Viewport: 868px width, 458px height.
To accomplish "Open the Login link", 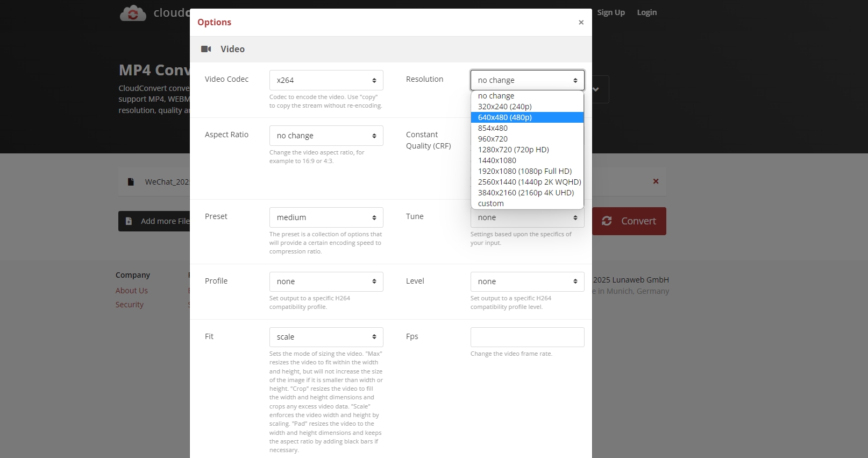I will pos(647,12).
